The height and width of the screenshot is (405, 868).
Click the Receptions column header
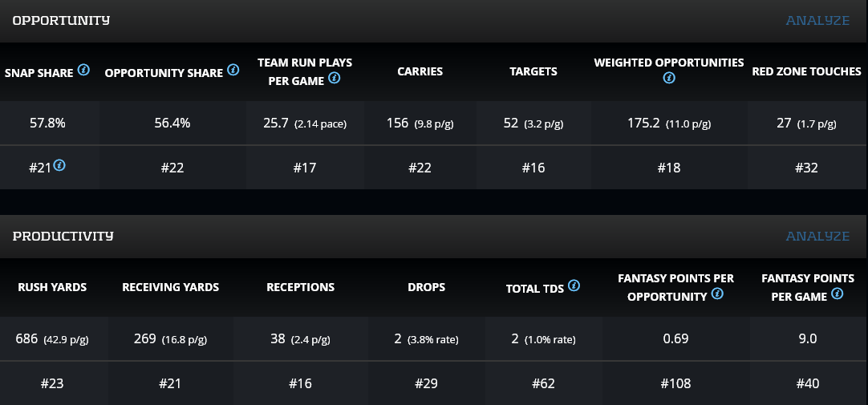pyautogui.click(x=300, y=287)
